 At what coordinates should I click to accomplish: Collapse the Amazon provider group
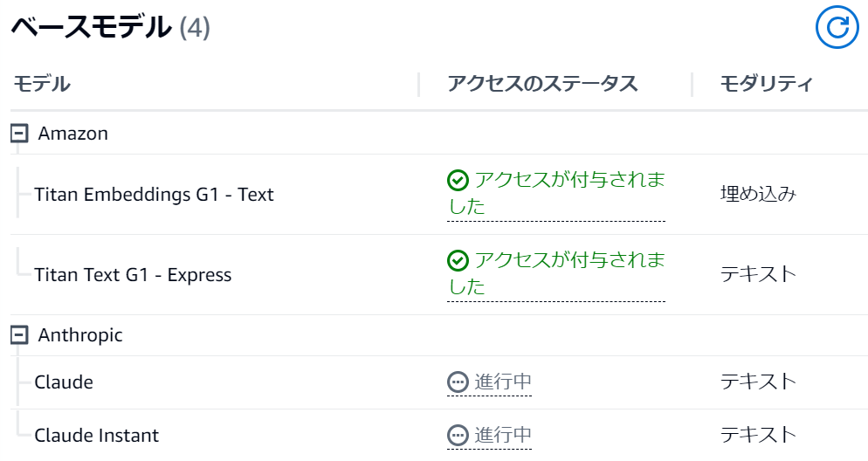[x=19, y=134]
